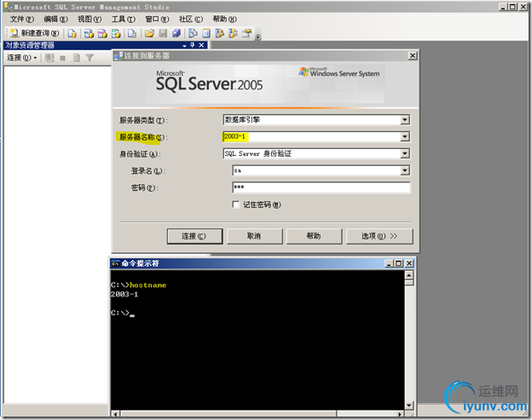Minimize the 命令提示符 window

point(389,263)
